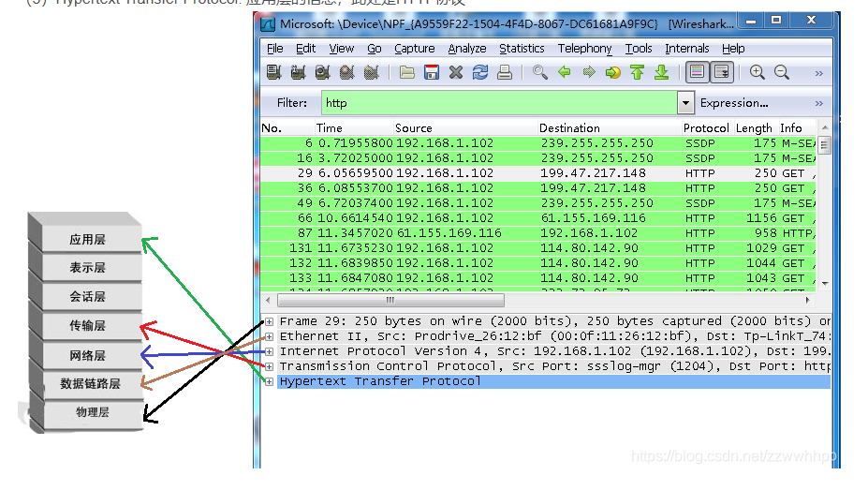The height and width of the screenshot is (490, 868).
Task: Open the View menu
Action: pyautogui.click(x=341, y=49)
